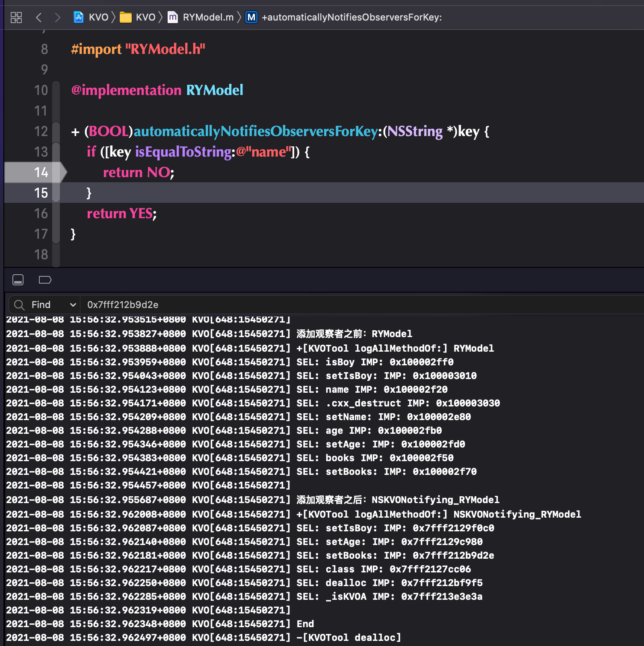Click the KVO folder icon in breadcrumb

pyautogui.click(x=125, y=18)
